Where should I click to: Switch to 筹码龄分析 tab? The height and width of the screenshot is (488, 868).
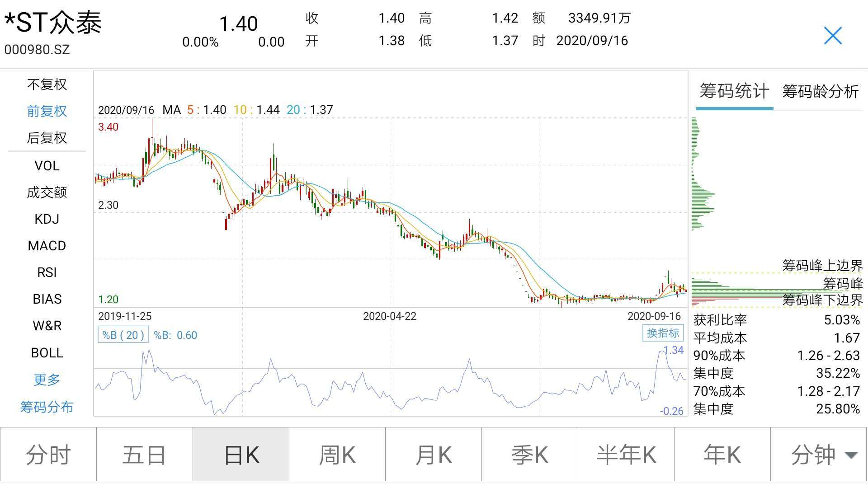(x=820, y=92)
